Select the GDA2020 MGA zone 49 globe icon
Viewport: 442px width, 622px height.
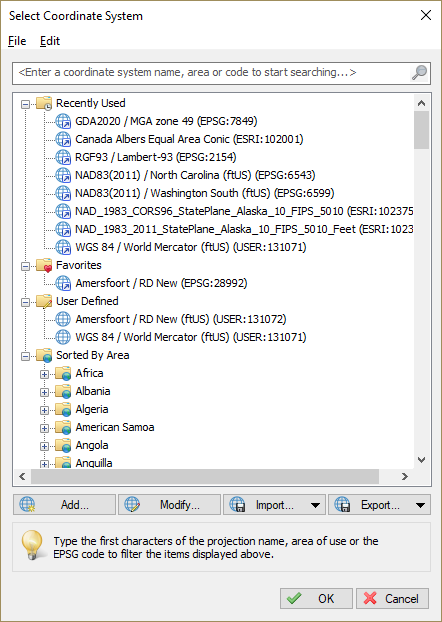point(63,121)
